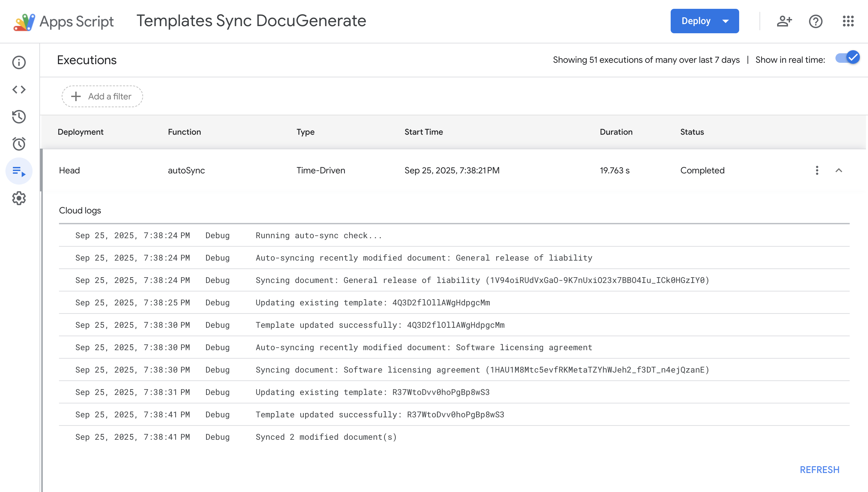This screenshot has height=492, width=868.
Task: Open the Help question mark
Action: [x=816, y=21]
